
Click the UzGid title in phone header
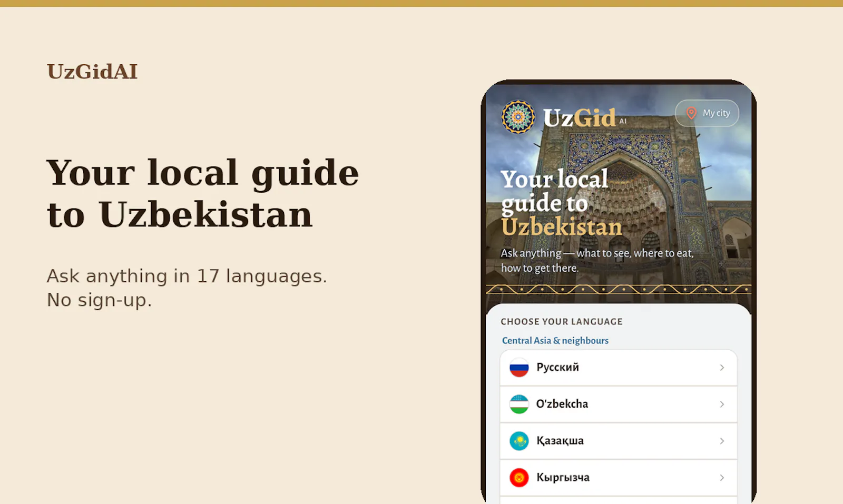coord(580,117)
